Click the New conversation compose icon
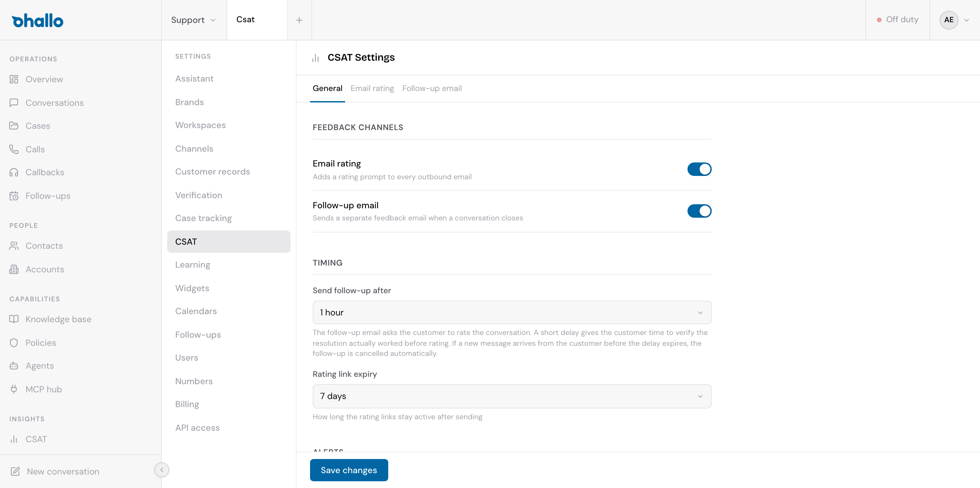 pyautogui.click(x=15, y=471)
